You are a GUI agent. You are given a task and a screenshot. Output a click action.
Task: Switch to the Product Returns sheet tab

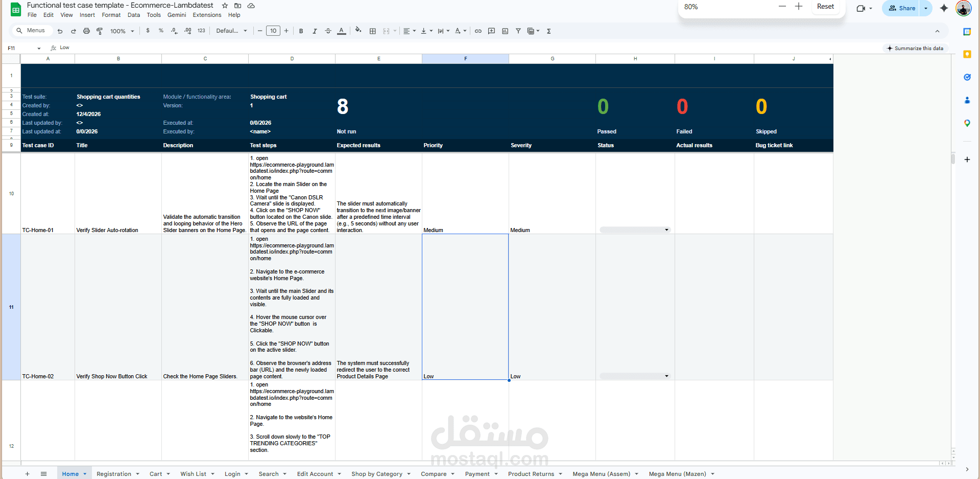pos(531,474)
